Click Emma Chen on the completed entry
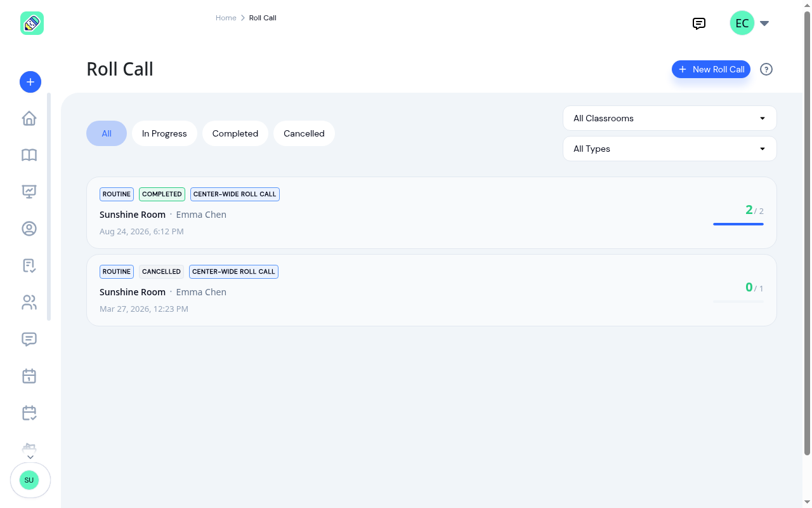 pos(201,215)
